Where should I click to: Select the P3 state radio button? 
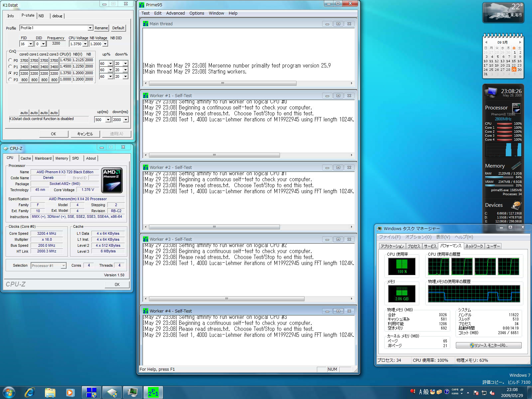point(10,79)
